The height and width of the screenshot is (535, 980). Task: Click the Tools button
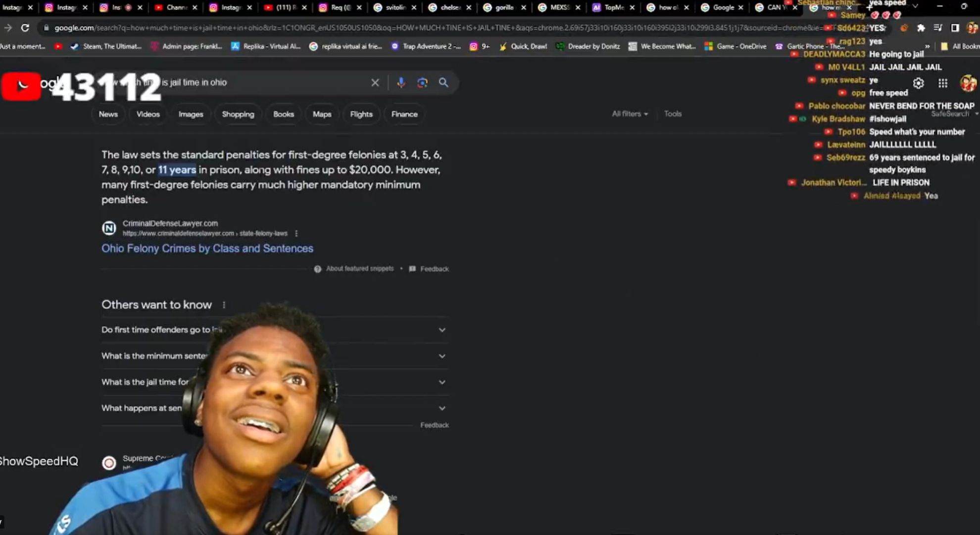[x=673, y=114]
